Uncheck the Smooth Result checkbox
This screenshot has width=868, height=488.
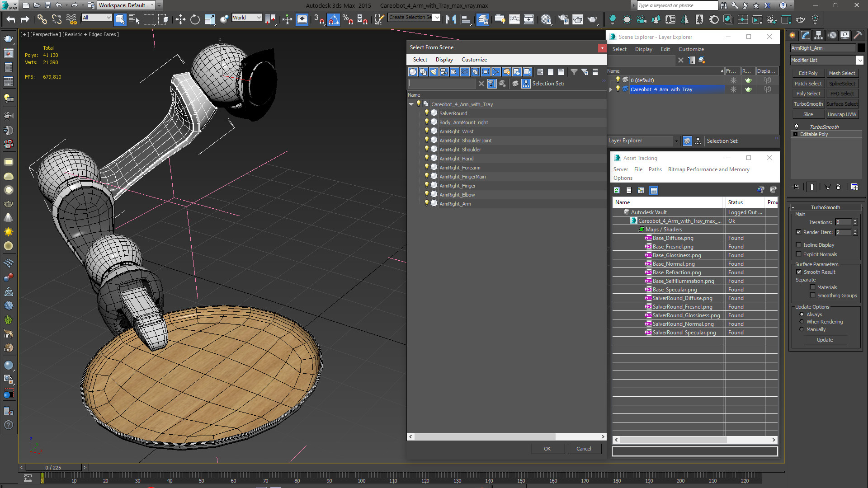799,272
